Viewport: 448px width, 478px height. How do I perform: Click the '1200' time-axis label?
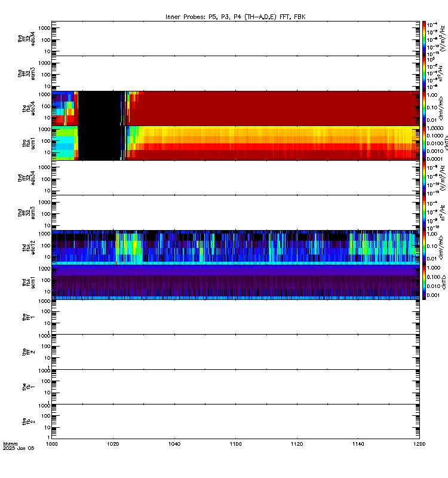tap(420, 444)
